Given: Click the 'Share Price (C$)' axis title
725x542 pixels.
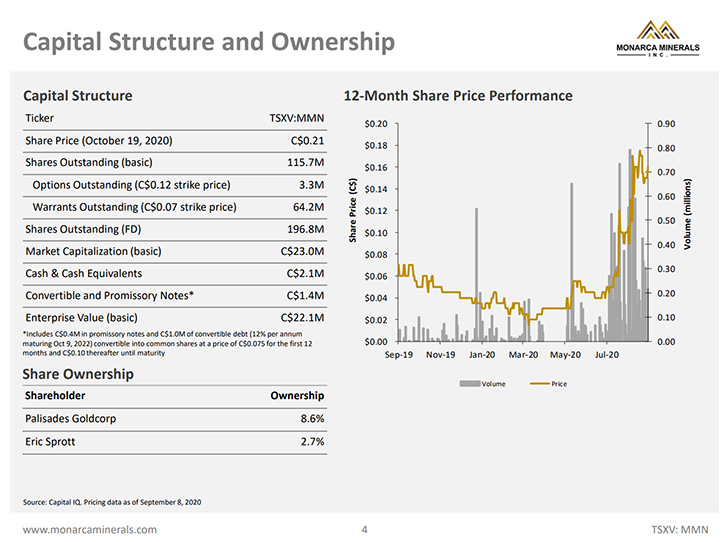Looking at the screenshot, I should pyautogui.click(x=353, y=210).
